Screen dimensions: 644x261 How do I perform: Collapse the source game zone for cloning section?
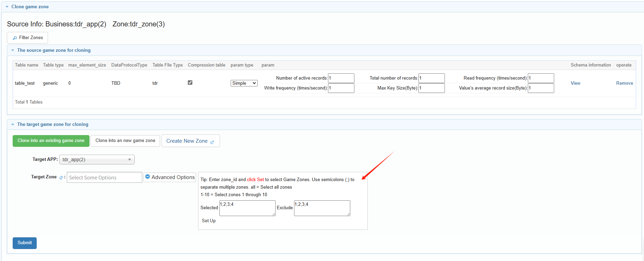pos(13,50)
